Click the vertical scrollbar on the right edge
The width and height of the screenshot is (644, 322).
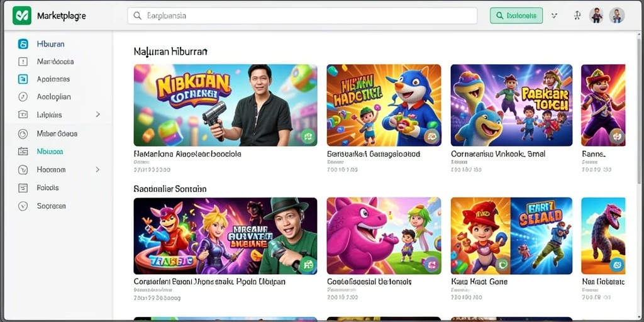pyautogui.click(x=639, y=111)
